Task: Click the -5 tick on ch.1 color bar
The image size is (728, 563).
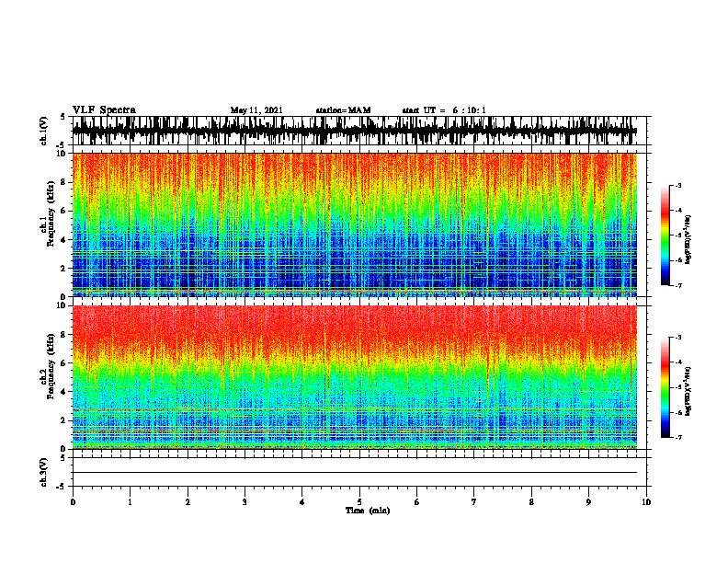Action: tap(678, 236)
